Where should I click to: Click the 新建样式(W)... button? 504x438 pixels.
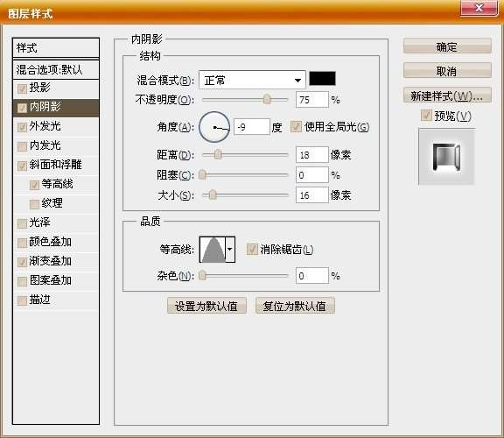click(447, 95)
